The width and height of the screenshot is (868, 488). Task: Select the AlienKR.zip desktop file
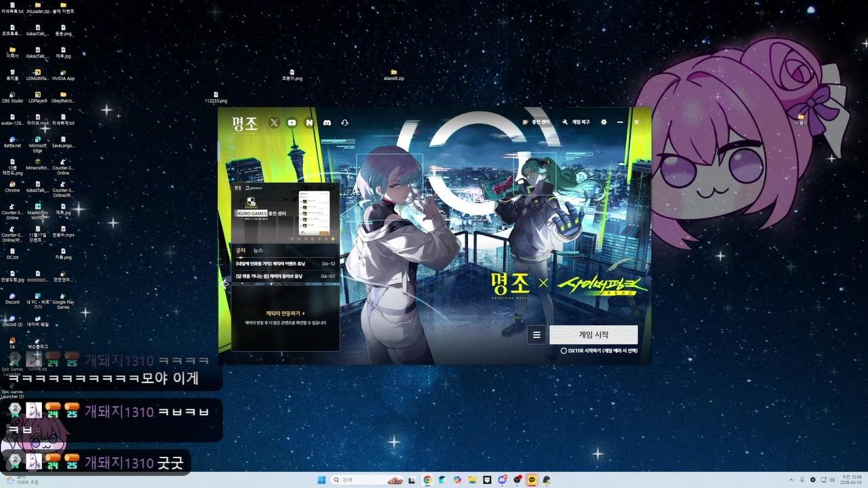(393, 74)
